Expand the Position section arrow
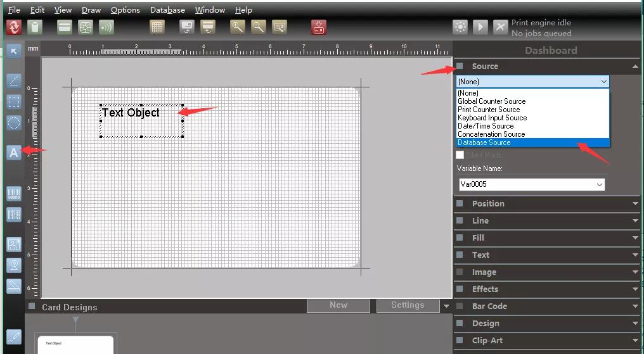Viewport: 644px width, 354px height. (x=635, y=203)
